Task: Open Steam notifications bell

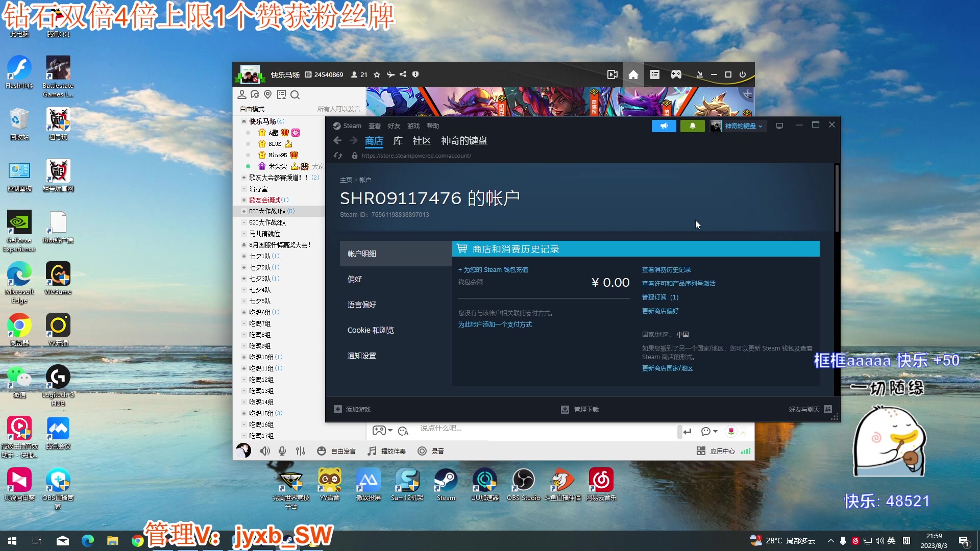Action: tap(692, 126)
